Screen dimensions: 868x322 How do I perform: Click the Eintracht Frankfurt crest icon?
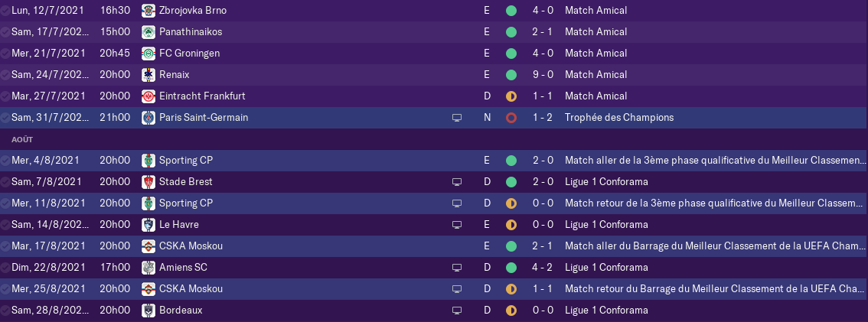[x=148, y=96]
